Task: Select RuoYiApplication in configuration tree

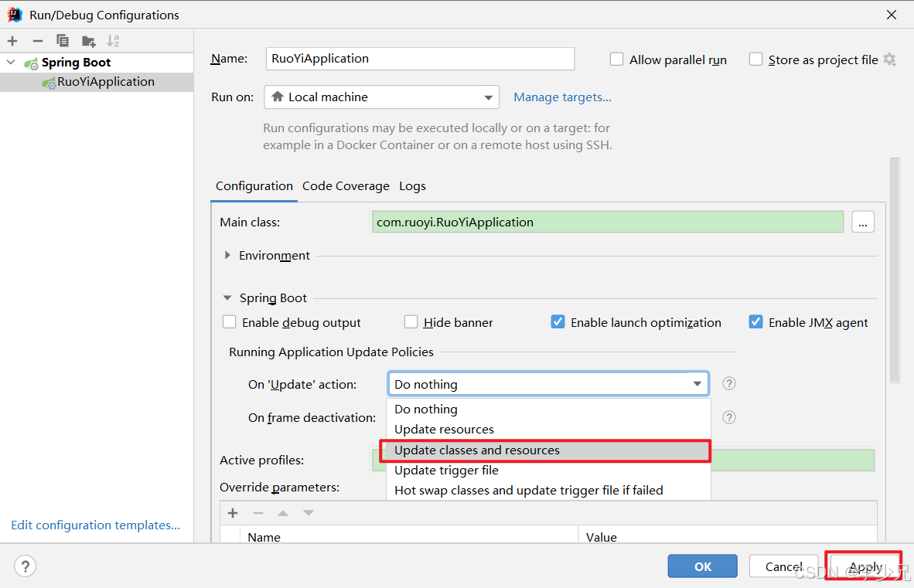Action: pos(97,82)
